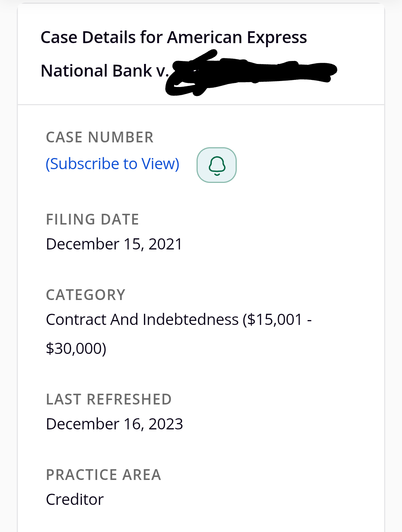Click the year 2021 in filing date

pos(166,244)
